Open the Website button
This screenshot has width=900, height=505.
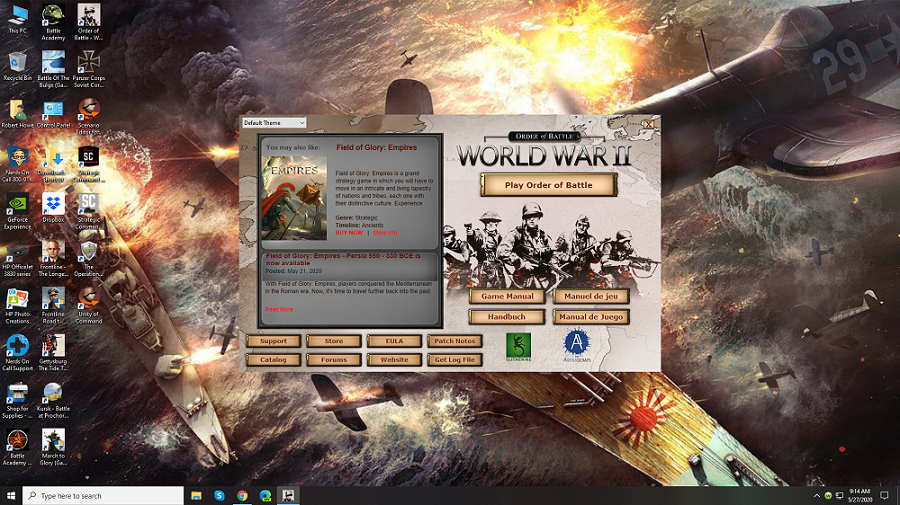394,360
